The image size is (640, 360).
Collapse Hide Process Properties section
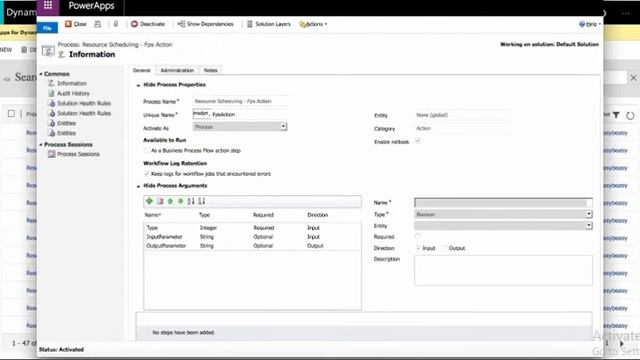[138, 85]
